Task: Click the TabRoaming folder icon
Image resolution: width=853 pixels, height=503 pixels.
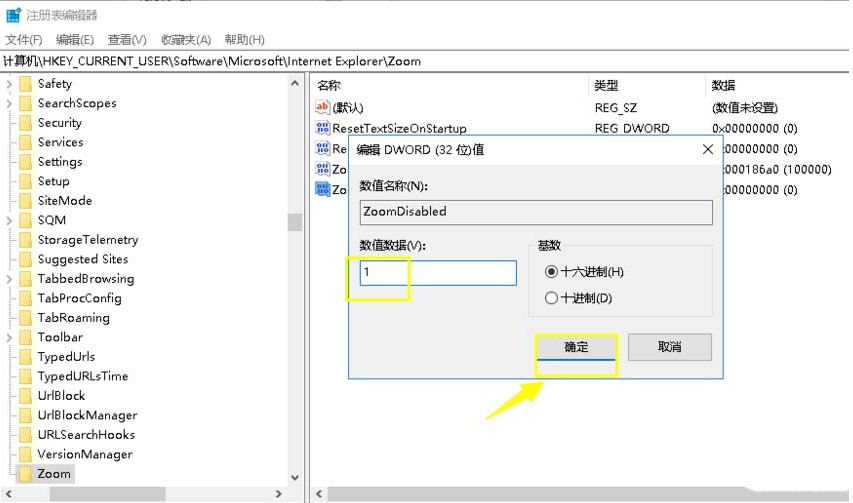Action: click(25, 318)
